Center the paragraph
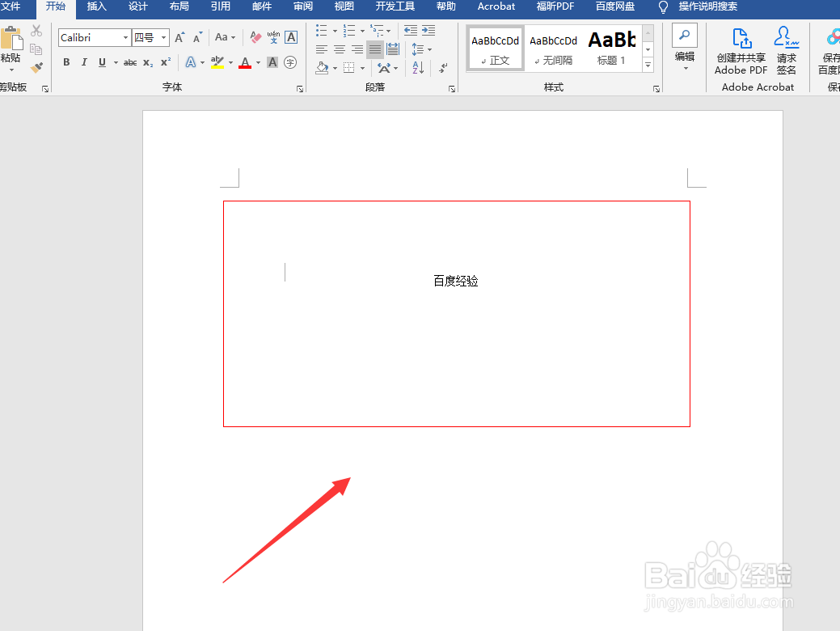Viewport: 840px width, 631px height. click(x=339, y=49)
